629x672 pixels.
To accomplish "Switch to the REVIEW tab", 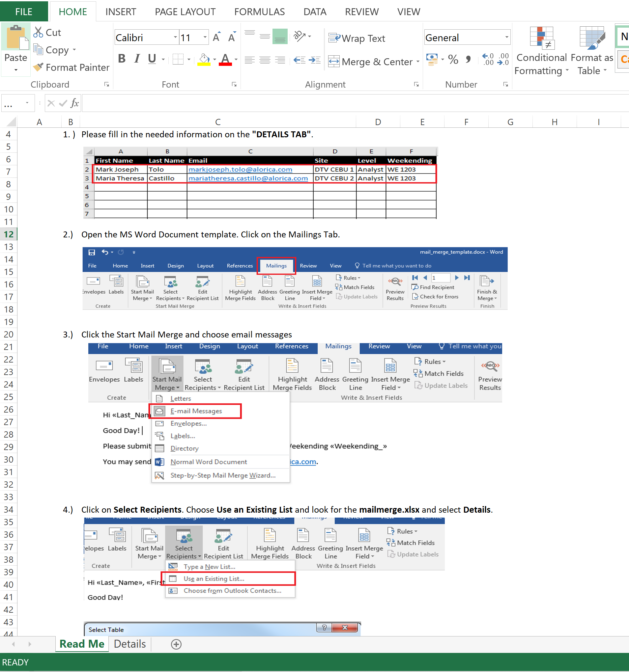I will click(x=362, y=12).
